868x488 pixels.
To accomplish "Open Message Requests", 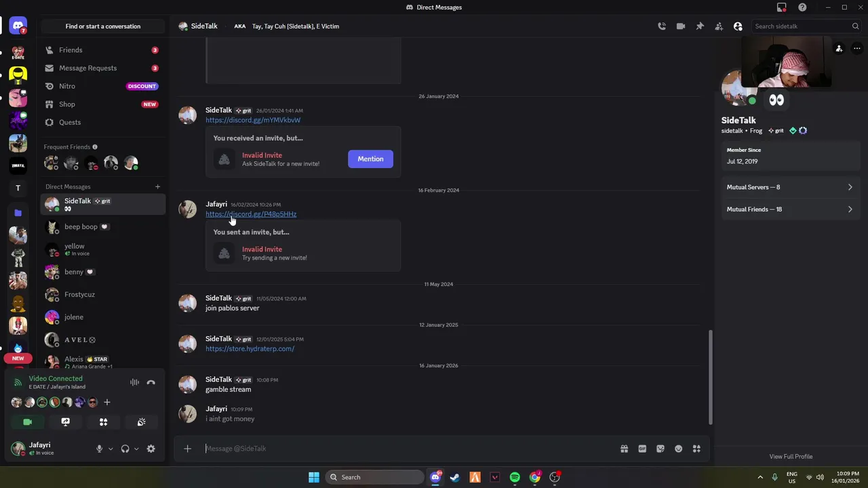I will point(102,68).
